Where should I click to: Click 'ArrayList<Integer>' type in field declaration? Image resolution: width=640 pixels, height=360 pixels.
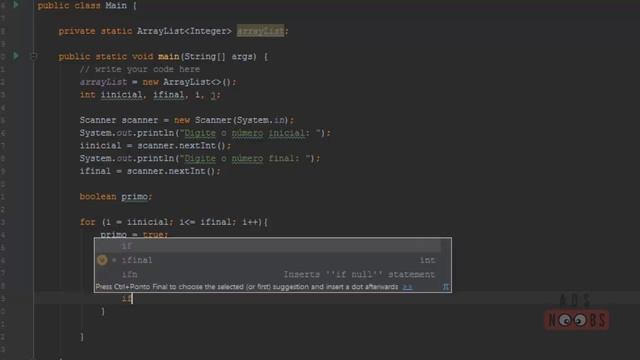184,31
